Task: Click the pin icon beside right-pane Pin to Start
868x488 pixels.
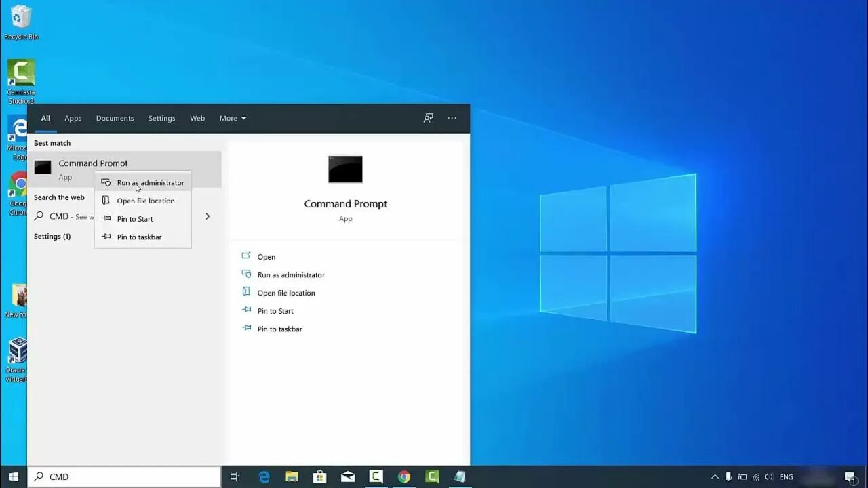Action: [246, 310]
